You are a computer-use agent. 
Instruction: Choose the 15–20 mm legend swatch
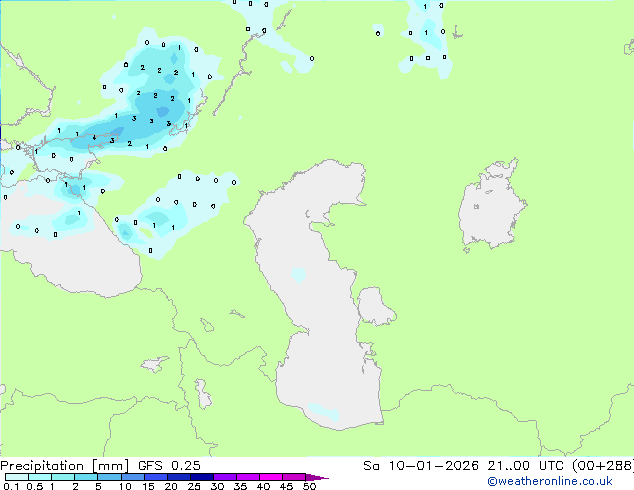tap(156, 477)
